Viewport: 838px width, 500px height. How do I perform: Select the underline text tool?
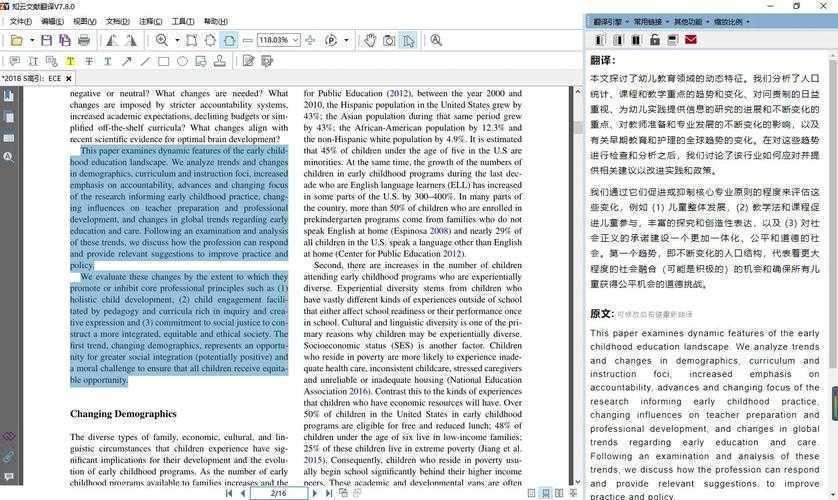tap(107, 61)
